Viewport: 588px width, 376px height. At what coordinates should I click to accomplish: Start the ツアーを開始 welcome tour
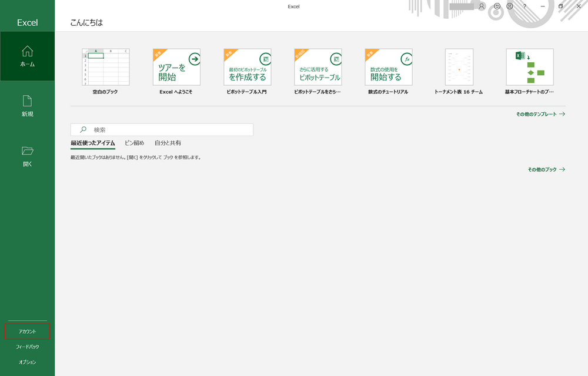coord(176,67)
